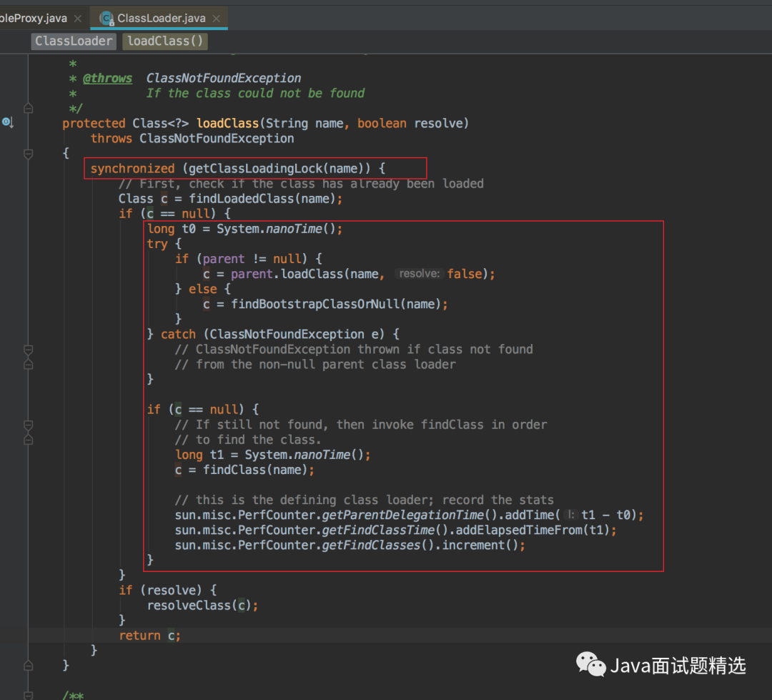The width and height of the screenshot is (772, 700).
Task: Click the 'protected' modifier keyword
Action: 94,123
